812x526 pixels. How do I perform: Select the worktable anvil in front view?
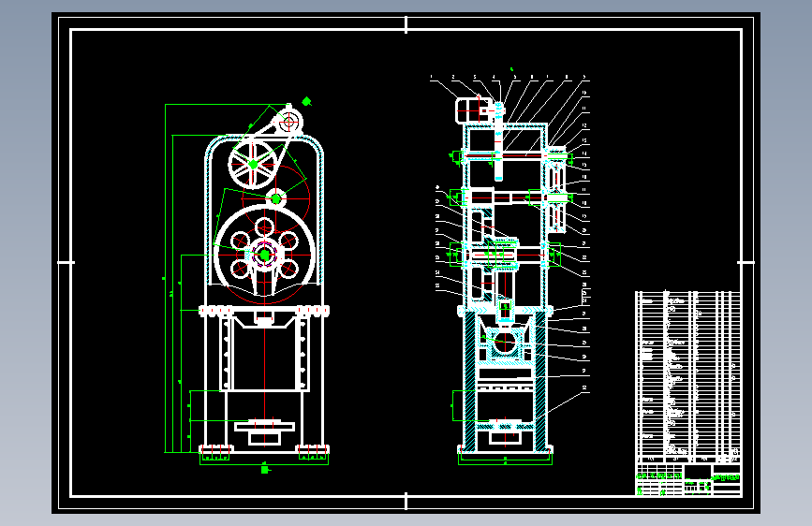[x=265, y=431]
